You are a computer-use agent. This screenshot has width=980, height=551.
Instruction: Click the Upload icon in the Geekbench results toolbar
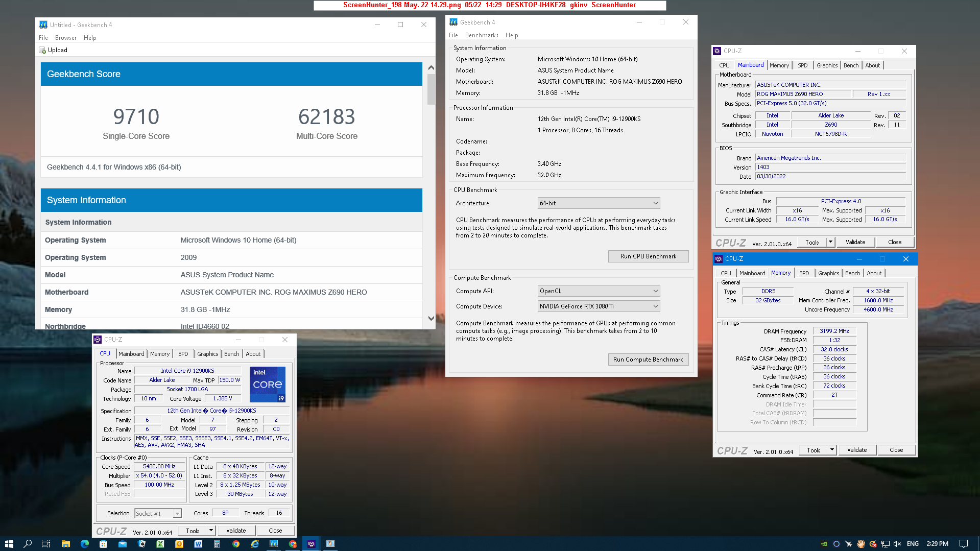click(42, 50)
